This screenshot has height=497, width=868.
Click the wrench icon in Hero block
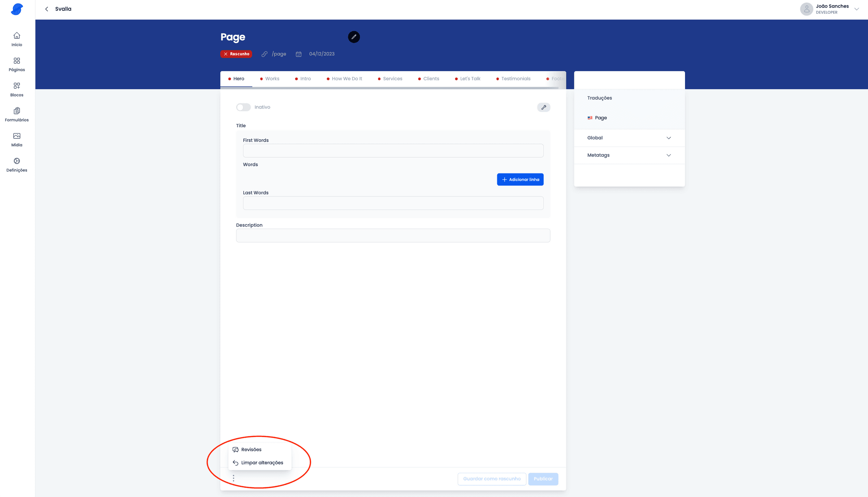pos(543,107)
